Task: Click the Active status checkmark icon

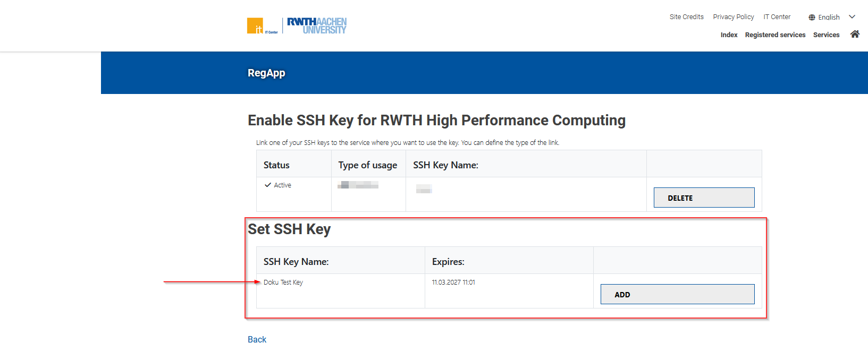Action: pos(268,185)
